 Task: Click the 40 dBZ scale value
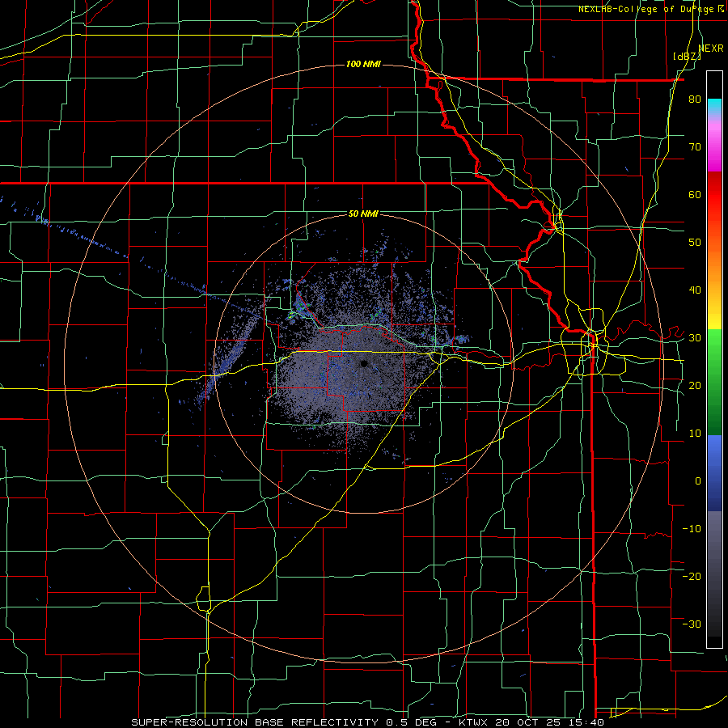(x=695, y=290)
